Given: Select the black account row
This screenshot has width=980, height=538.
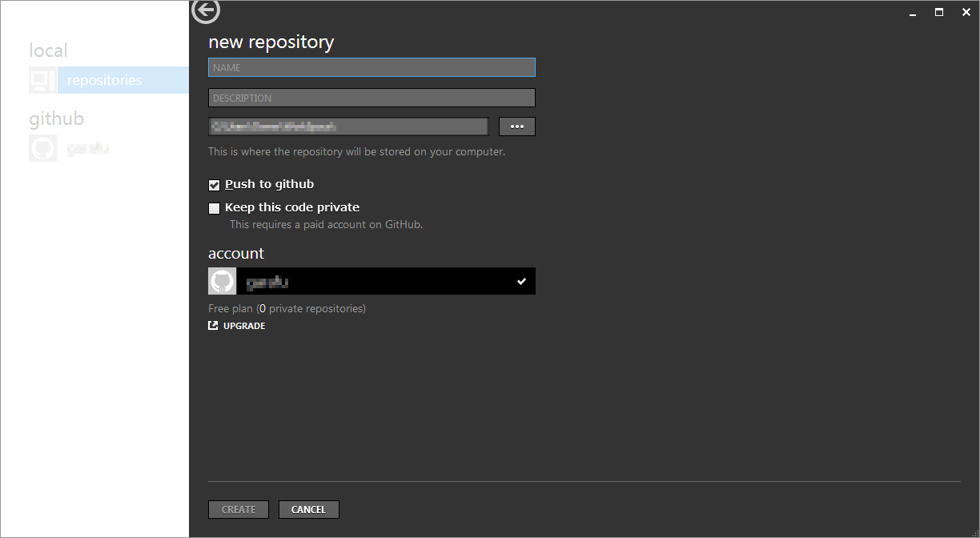Looking at the screenshot, I should point(372,281).
